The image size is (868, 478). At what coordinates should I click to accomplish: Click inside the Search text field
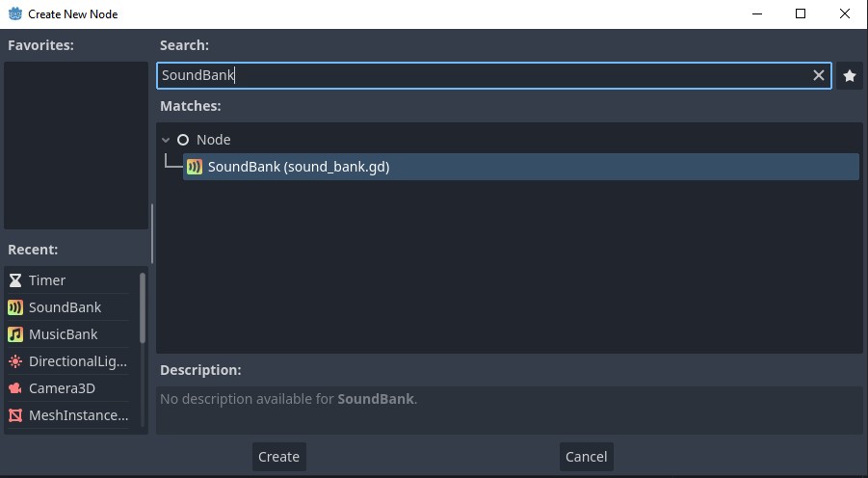tap(482, 76)
